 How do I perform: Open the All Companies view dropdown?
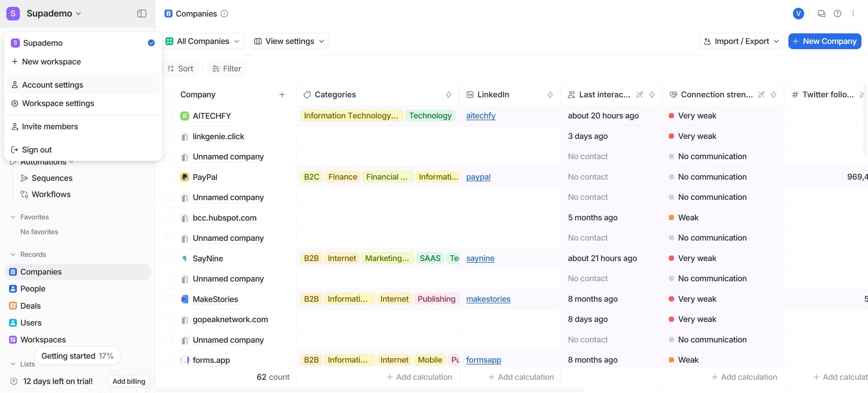[203, 41]
